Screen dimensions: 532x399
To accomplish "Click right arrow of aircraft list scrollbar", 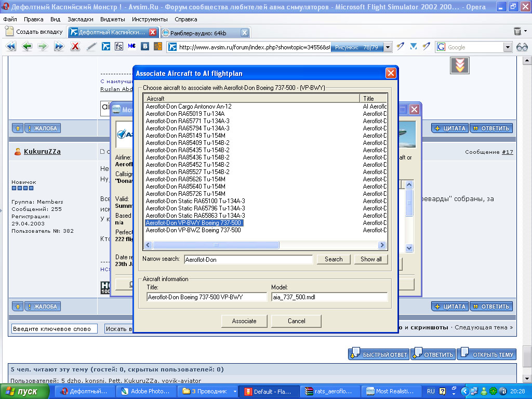I will tap(382, 245).
